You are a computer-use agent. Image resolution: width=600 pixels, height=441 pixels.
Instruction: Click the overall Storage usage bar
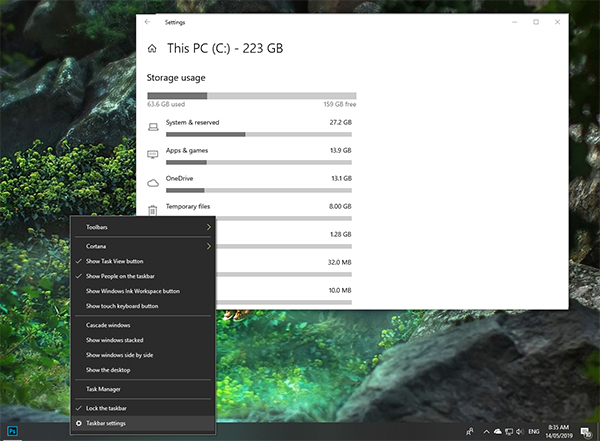(x=252, y=96)
